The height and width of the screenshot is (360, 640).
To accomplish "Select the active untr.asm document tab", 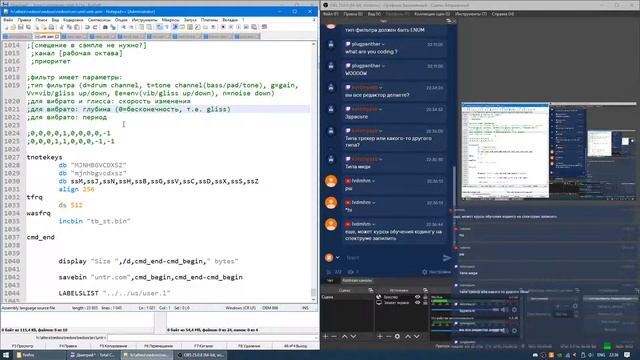I will [x=46, y=36].
